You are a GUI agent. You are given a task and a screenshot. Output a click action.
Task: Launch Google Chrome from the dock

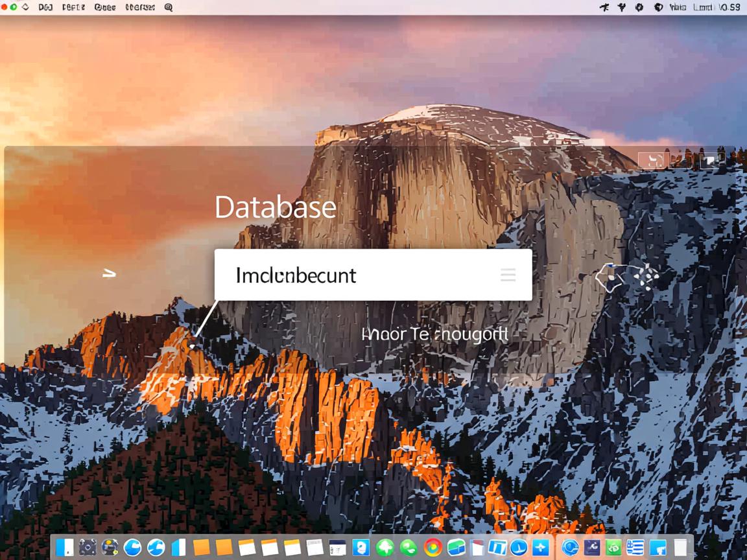pos(433,548)
